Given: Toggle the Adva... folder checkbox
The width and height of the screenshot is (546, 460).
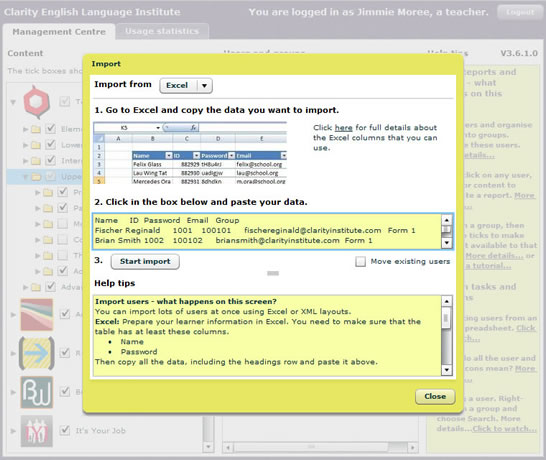Looking at the screenshot, I should pyautogui.click(x=51, y=287).
